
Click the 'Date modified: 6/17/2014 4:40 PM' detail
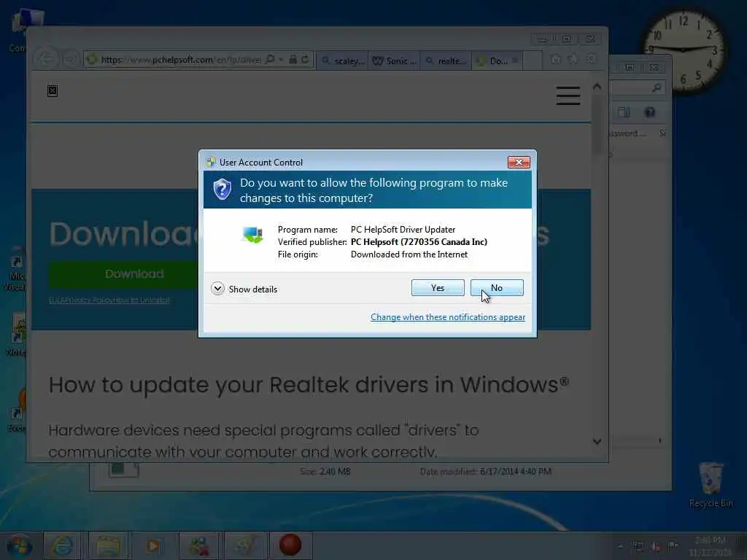click(x=485, y=472)
